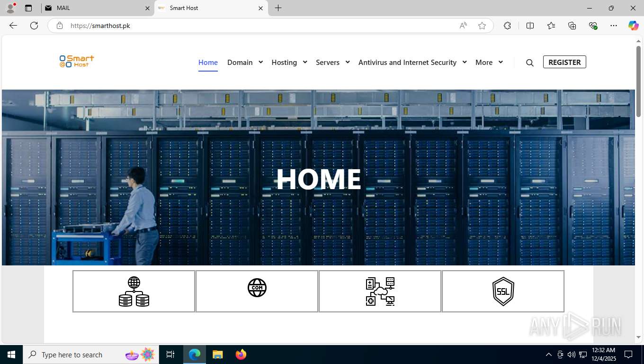The image size is (644, 364).
Task: Click the REGISTER button
Action: pyautogui.click(x=564, y=62)
